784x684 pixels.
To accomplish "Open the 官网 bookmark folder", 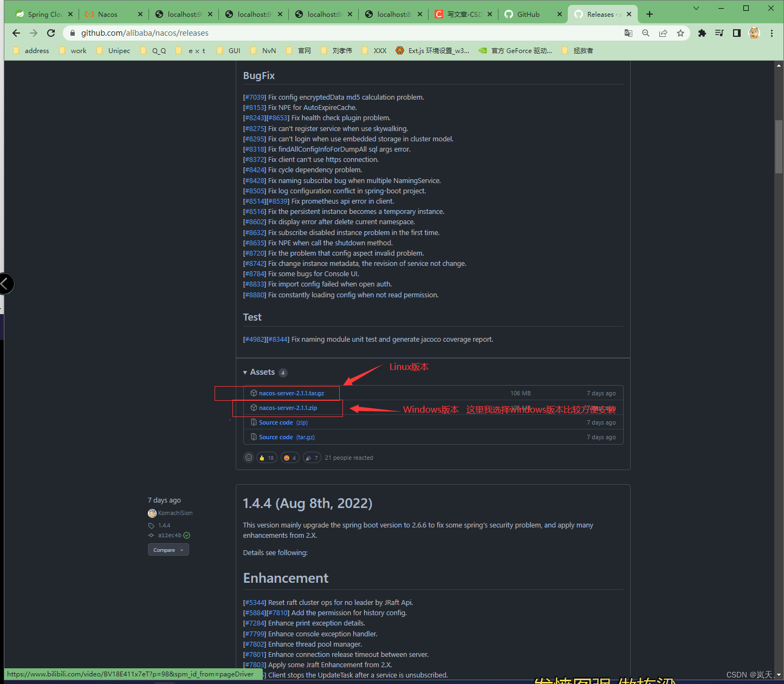I will 299,50.
